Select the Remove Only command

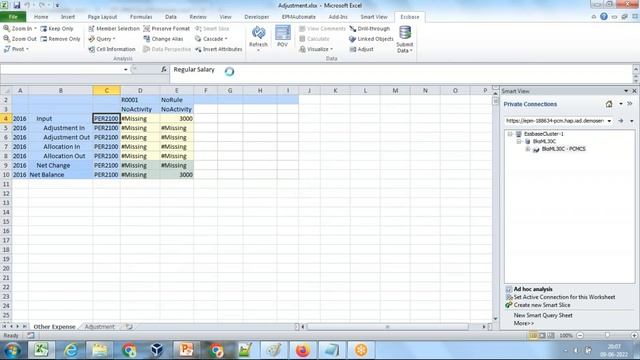60,39
